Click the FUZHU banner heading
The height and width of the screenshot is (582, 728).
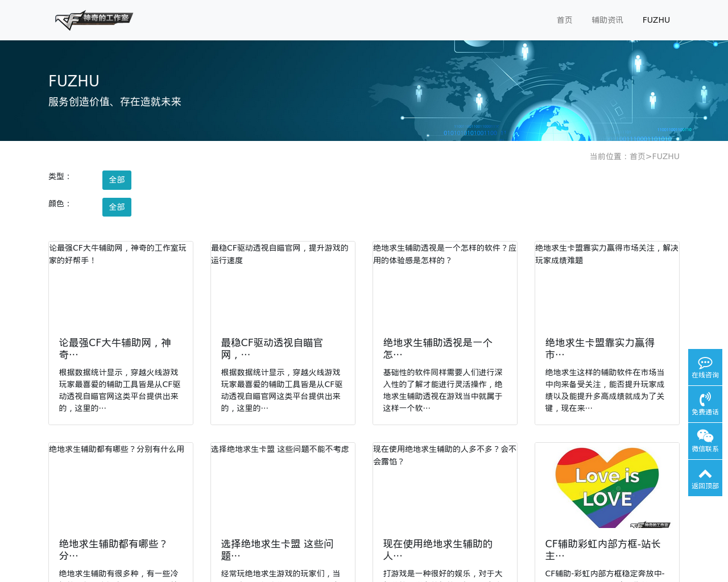point(74,81)
